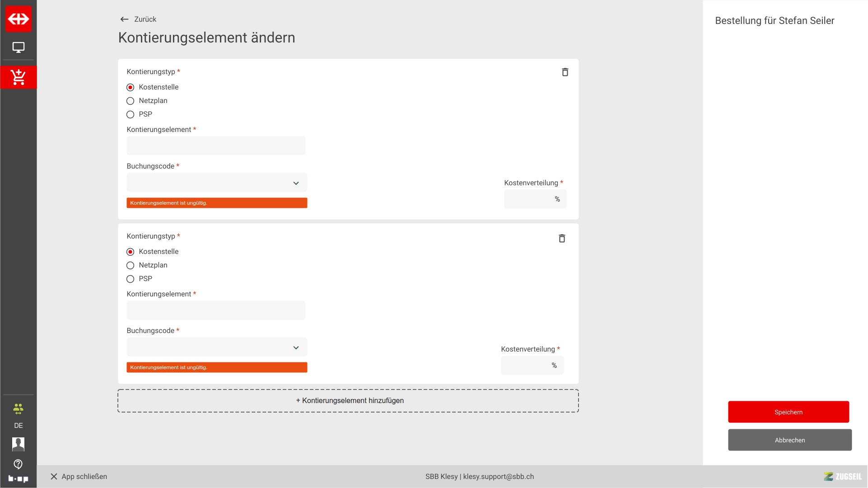Switch language via the DE selector
868x488 pixels.
[19, 426]
